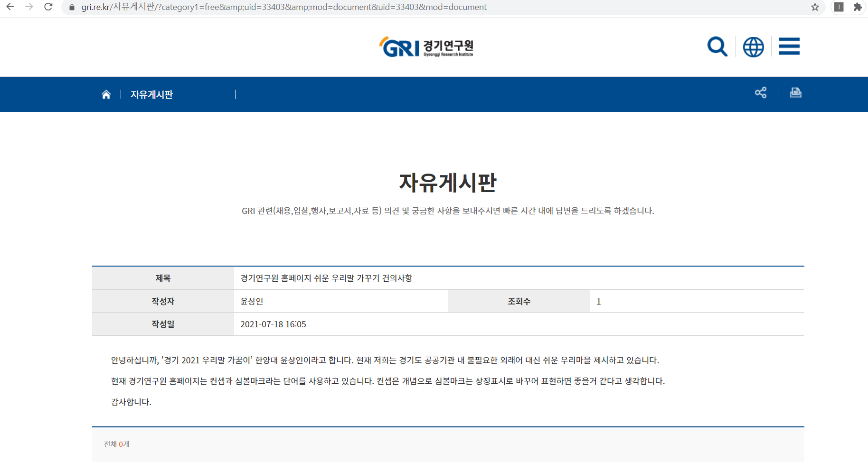The height and width of the screenshot is (462, 868).
Task: Click the browser forward arrow
Action: (29, 7)
